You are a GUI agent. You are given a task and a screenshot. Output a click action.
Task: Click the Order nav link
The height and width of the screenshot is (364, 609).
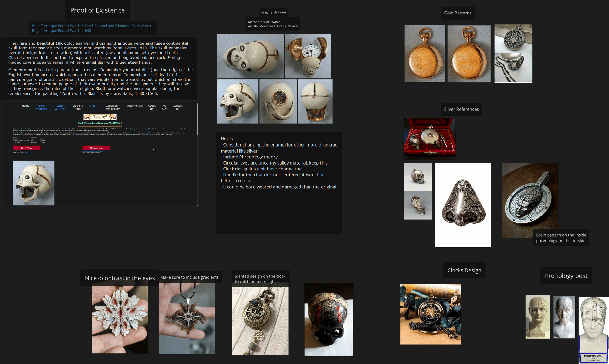tap(93, 106)
